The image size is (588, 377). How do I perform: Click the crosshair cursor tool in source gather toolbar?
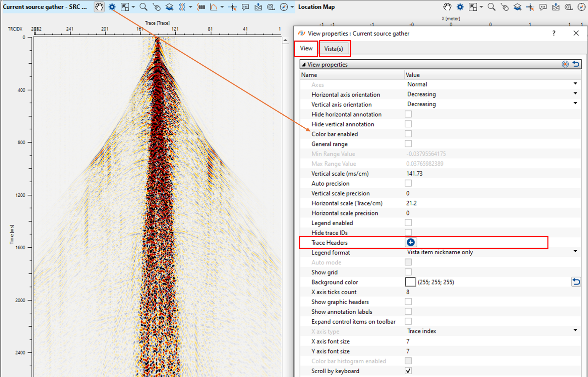pos(232,7)
